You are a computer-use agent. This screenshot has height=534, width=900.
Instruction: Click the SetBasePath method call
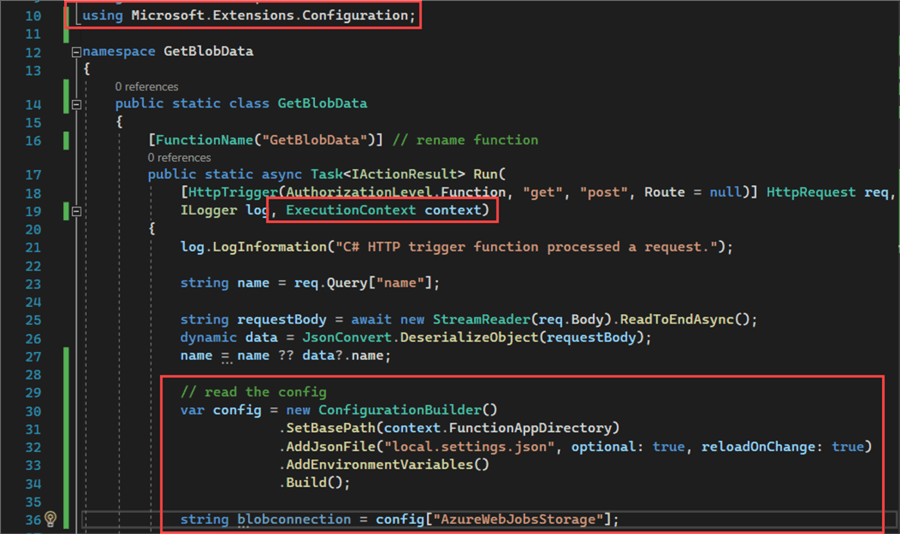click(330, 428)
